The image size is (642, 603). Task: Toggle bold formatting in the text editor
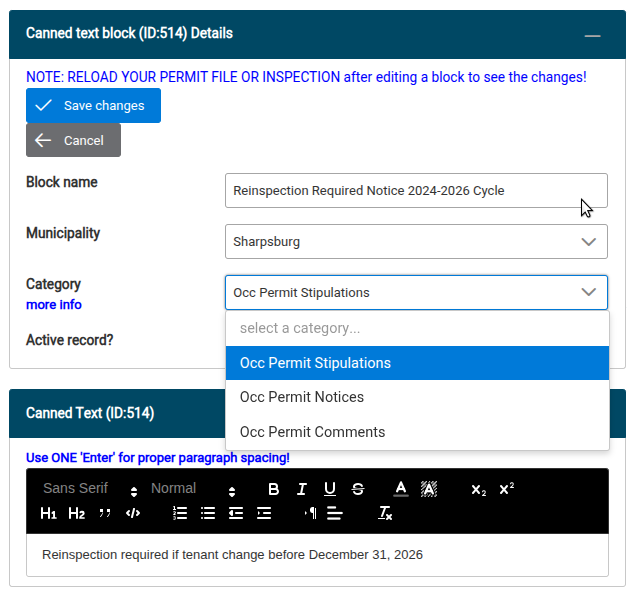pyautogui.click(x=274, y=489)
